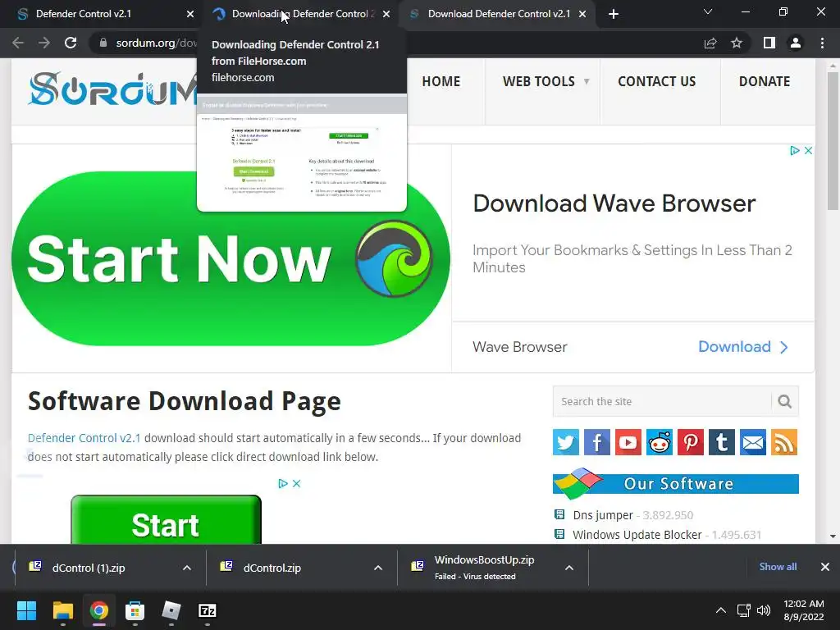Close the downloads bar
Image resolution: width=840 pixels, height=630 pixels.
click(825, 567)
